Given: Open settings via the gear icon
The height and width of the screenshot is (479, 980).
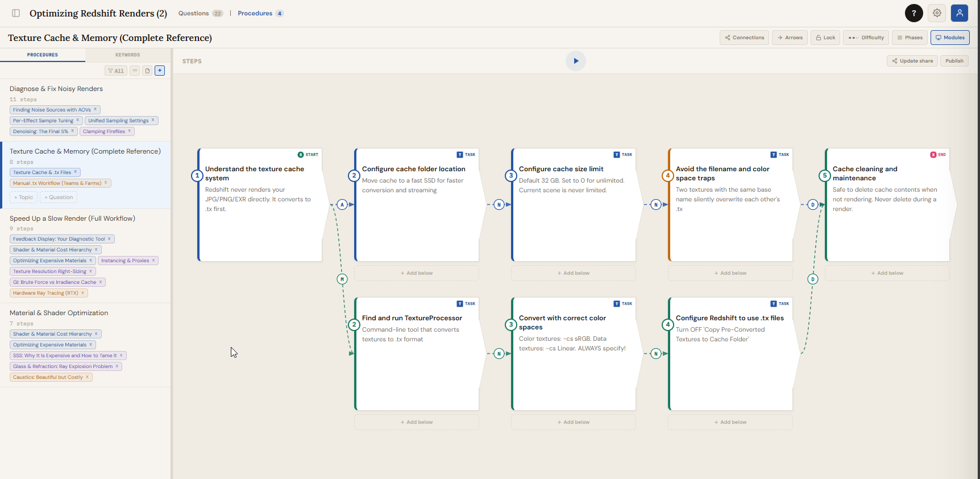Looking at the screenshot, I should point(937,13).
